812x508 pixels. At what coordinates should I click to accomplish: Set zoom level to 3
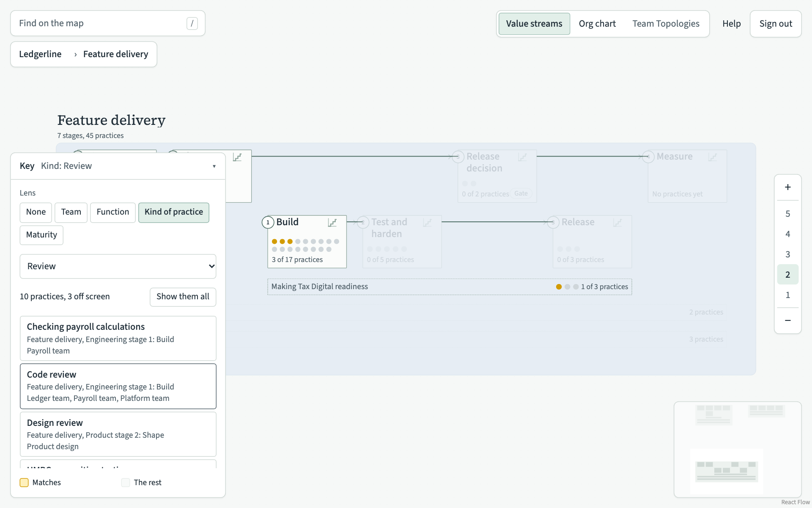tap(787, 254)
